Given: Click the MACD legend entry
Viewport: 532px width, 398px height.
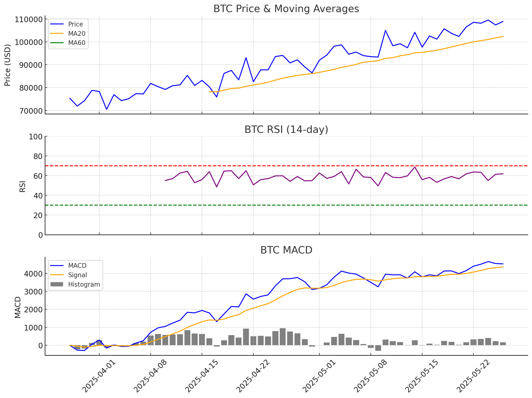Looking at the screenshot, I should [77, 266].
